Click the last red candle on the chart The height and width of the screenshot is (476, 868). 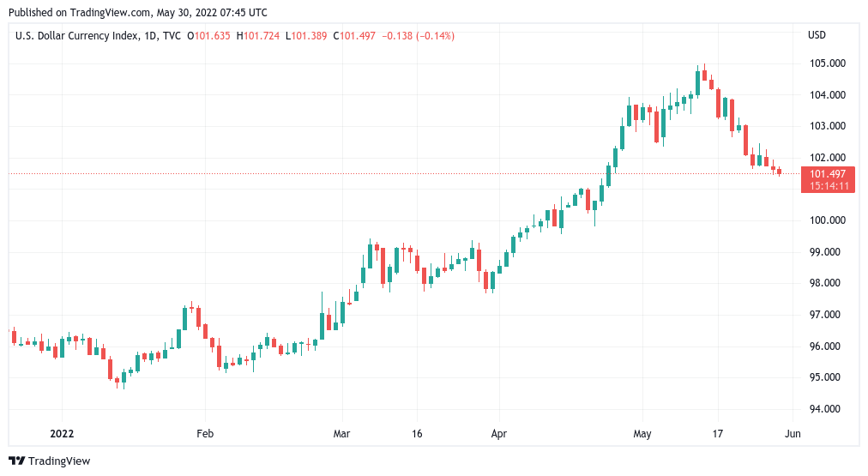click(779, 172)
